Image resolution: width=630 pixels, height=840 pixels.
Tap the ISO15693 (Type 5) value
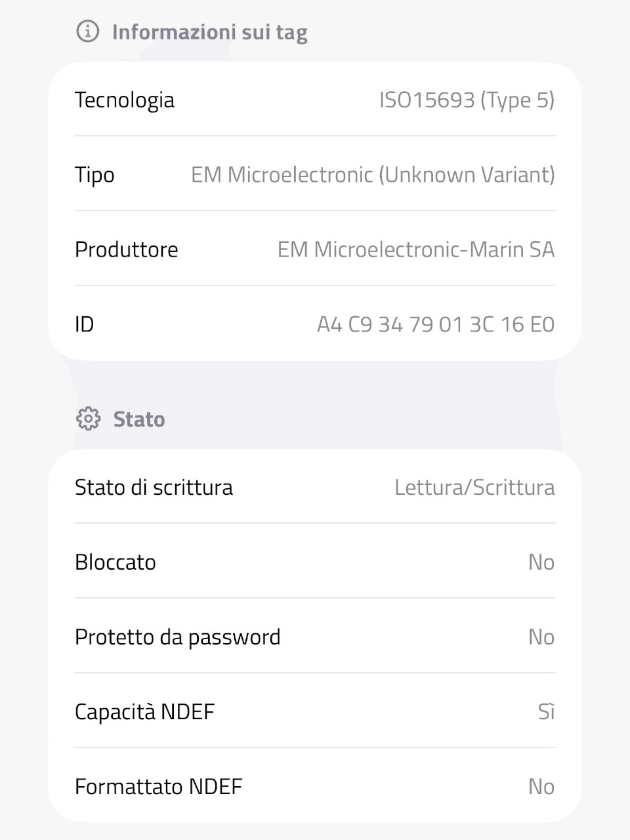[x=467, y=100]
